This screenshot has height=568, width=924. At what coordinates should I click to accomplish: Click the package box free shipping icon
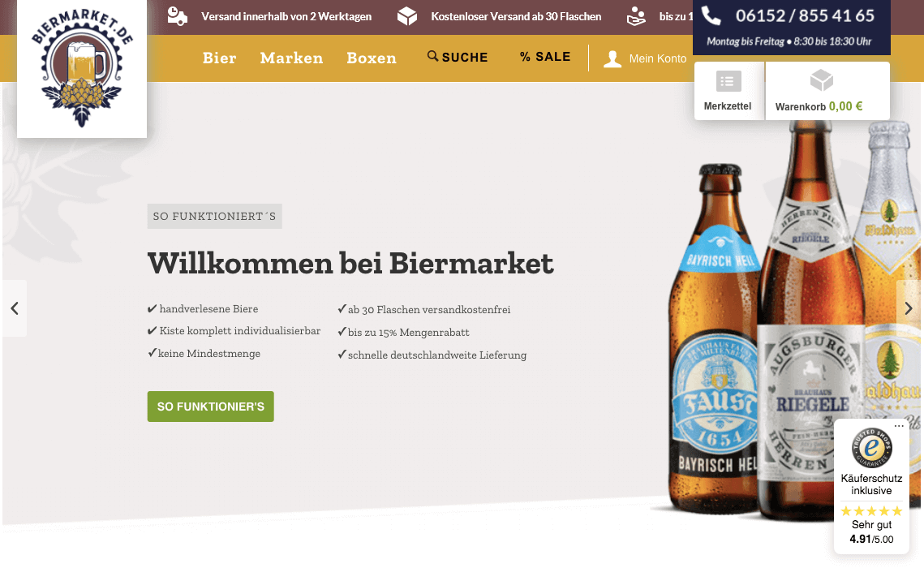[x=407, y=16]
